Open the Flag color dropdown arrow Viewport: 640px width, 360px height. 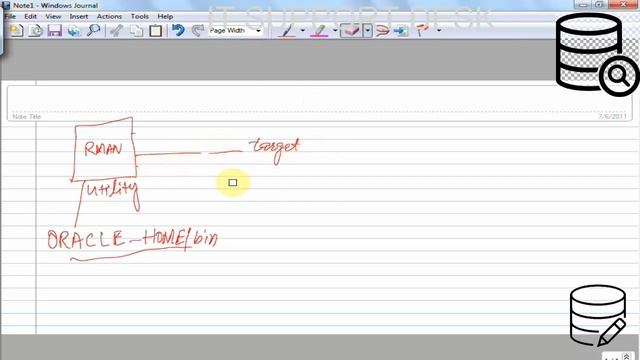[x=439, y=31]
